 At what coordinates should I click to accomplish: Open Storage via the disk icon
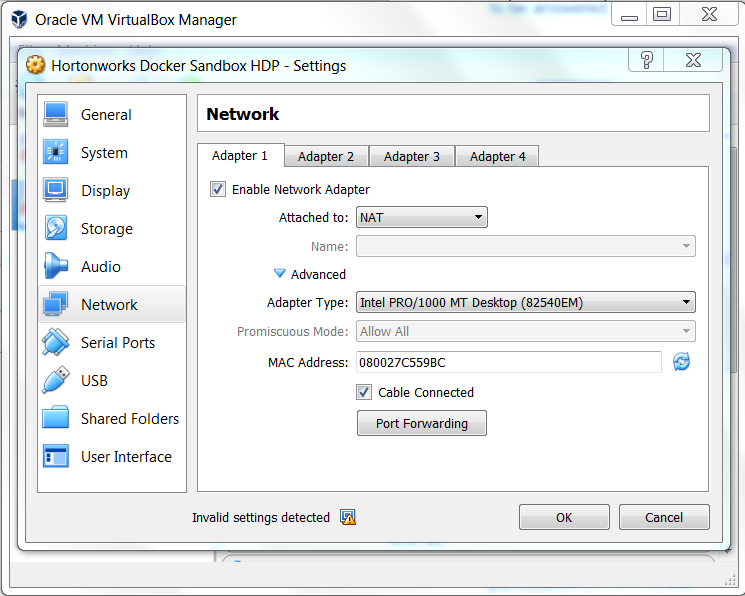[56, 228]
